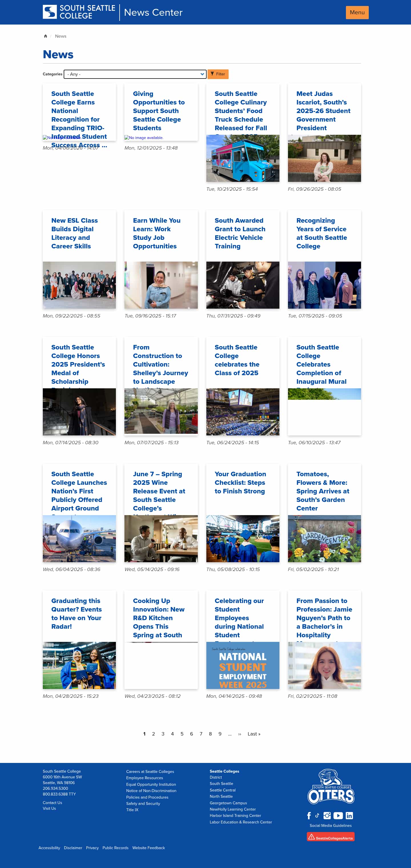This screenshot has width=411, height=868.
Task: Open Title IX footer link
Action: 132,810
